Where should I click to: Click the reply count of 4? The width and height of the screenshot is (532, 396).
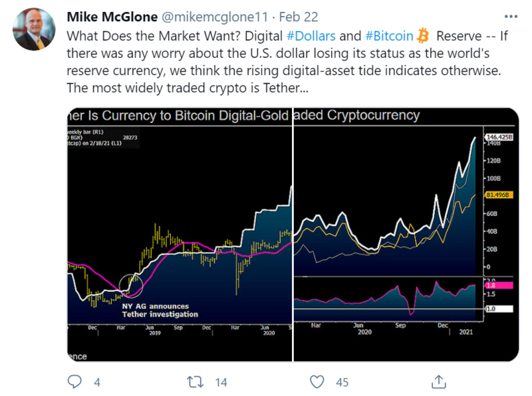(98, 382)
